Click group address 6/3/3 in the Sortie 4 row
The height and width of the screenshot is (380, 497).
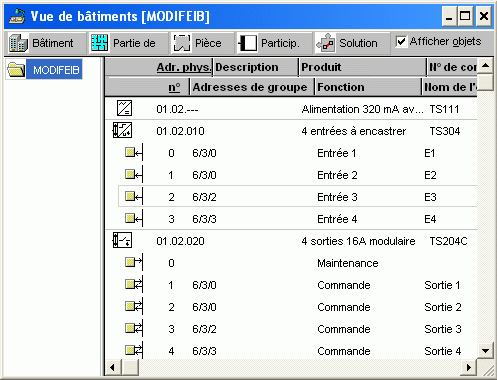click(x=204, y=351)
